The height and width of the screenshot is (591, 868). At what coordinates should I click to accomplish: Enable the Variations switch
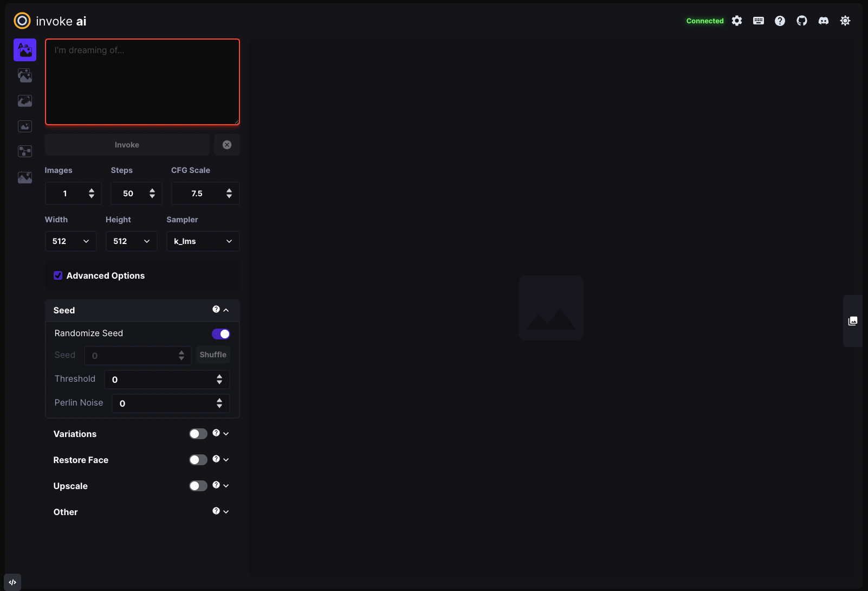tap(198, 434)
